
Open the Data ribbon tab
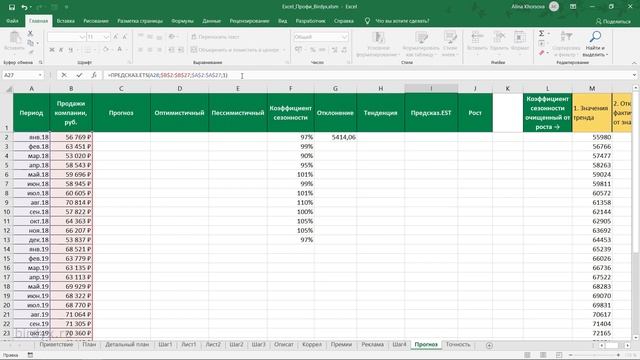point(211,21)
